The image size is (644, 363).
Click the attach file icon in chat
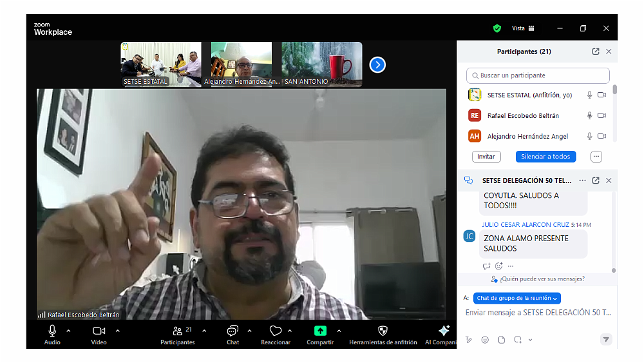coord(501,340)
